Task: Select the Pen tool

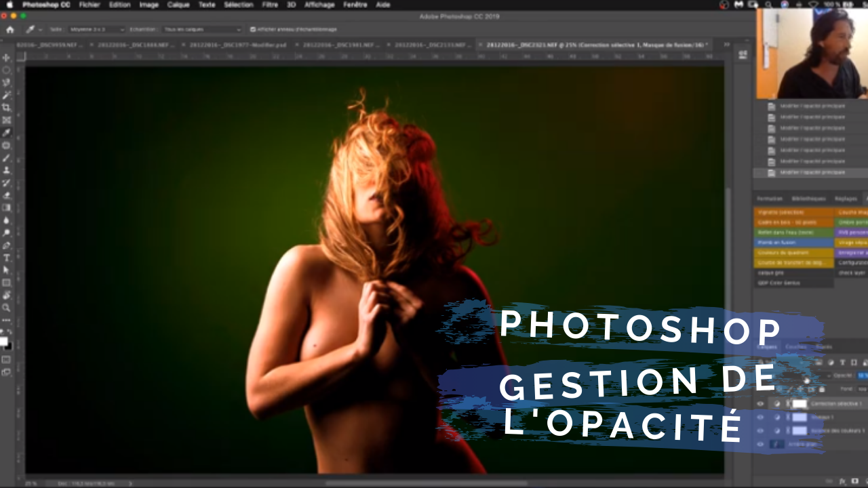Action: (7, 245)
